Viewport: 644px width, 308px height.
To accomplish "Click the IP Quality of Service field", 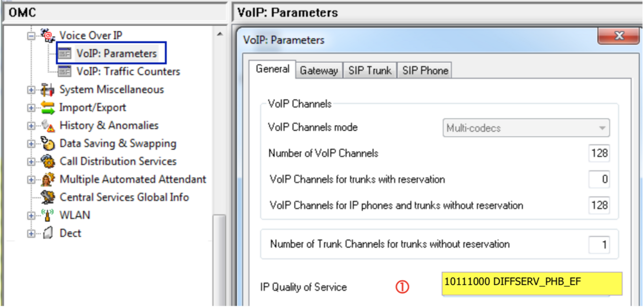I will click(531, 283).
